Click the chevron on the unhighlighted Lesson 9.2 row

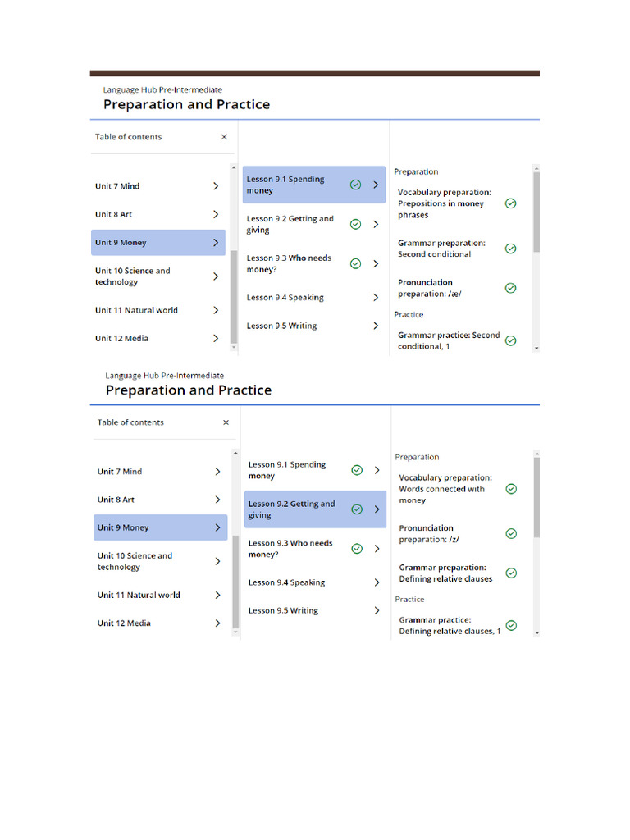click(x=376, y=224)
